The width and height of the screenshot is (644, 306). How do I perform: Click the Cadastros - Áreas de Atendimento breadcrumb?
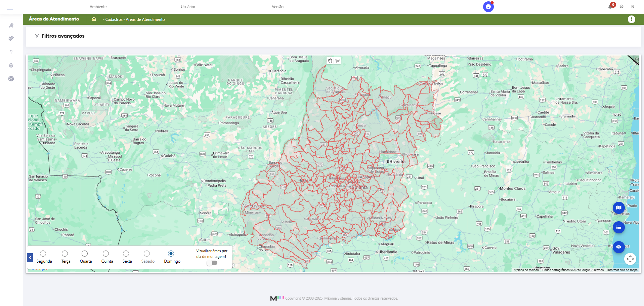pos(134,20)
